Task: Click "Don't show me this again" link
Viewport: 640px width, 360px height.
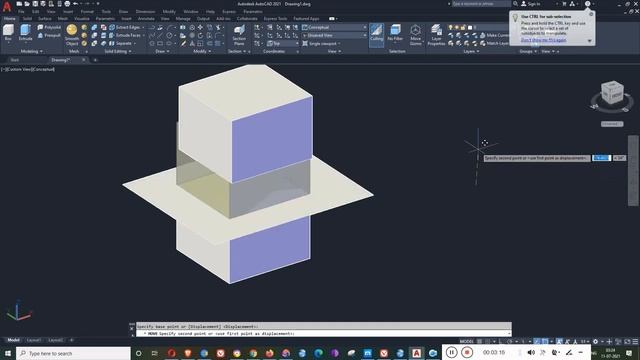Action: 543,40
